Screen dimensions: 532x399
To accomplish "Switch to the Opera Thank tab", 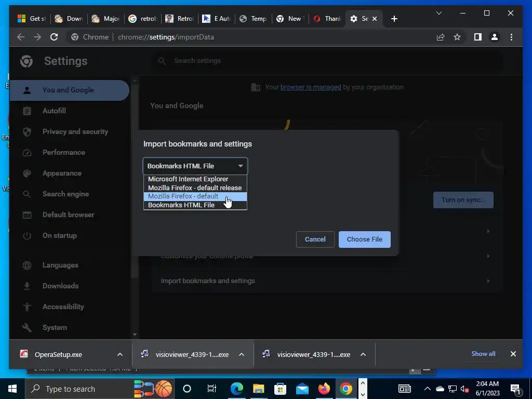I will pos(327,19).
